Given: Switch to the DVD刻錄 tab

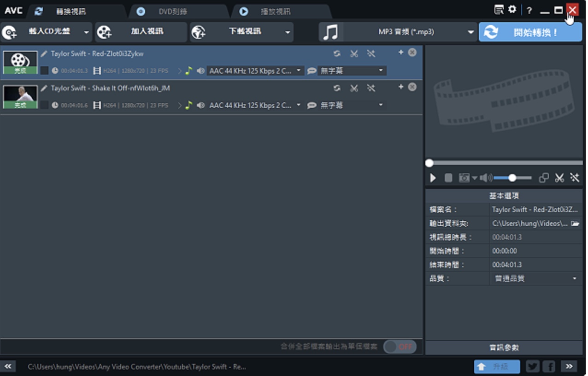Looking at the screenshot, I should tap(177, 12).
